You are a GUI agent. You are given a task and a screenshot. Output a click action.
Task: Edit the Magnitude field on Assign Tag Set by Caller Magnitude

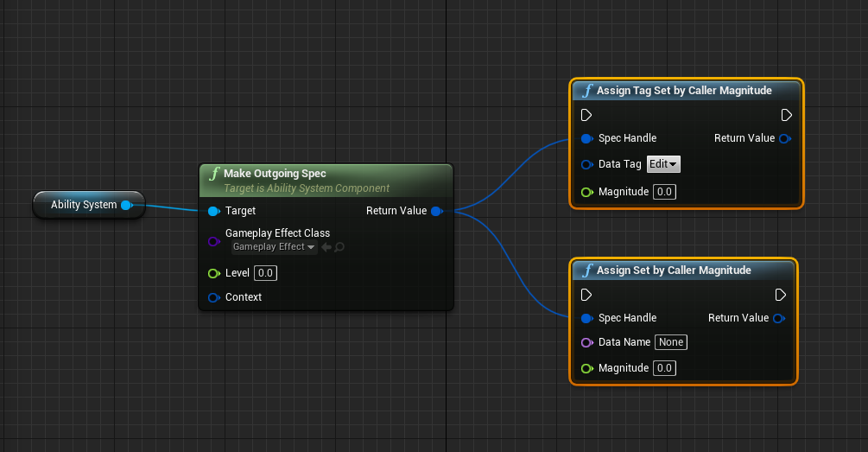coord(664,192)
